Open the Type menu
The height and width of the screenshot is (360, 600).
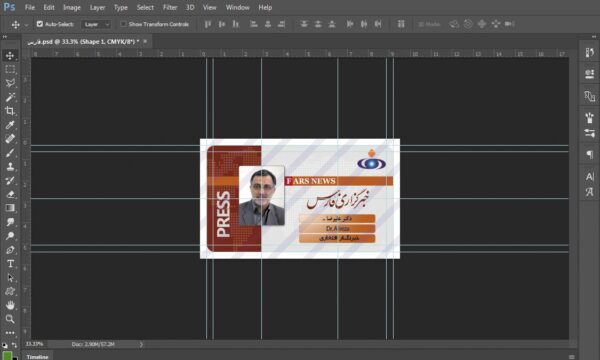click(x=121, y=7)
